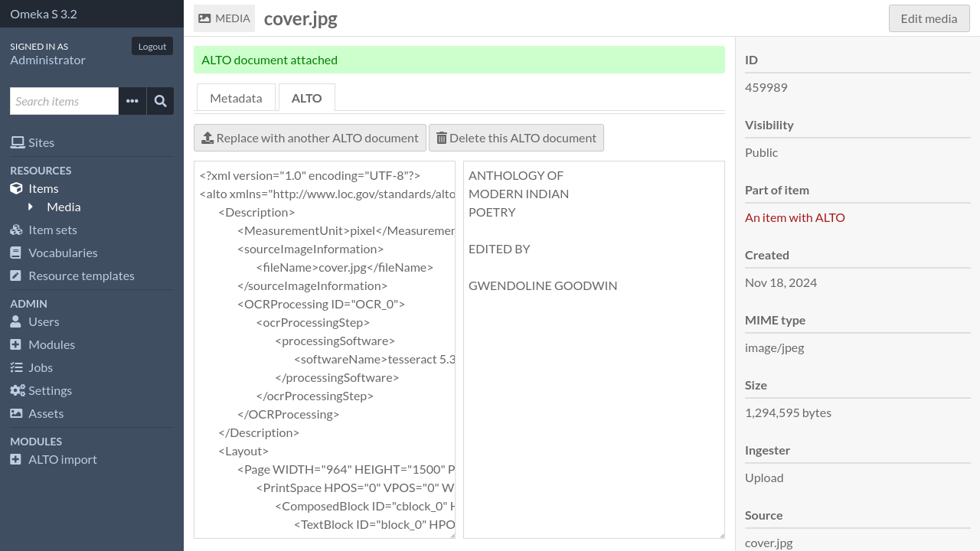Click inside the Search items field

coord(64,101)
